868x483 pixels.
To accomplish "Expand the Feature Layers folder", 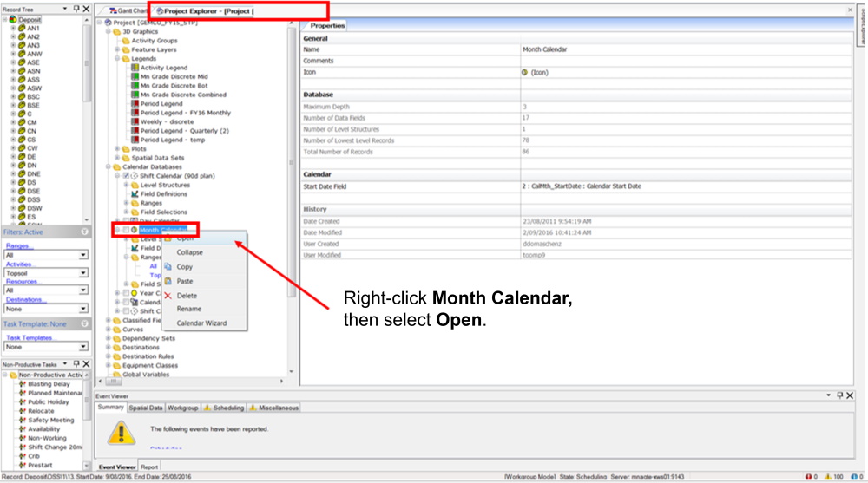I will 117,49.
